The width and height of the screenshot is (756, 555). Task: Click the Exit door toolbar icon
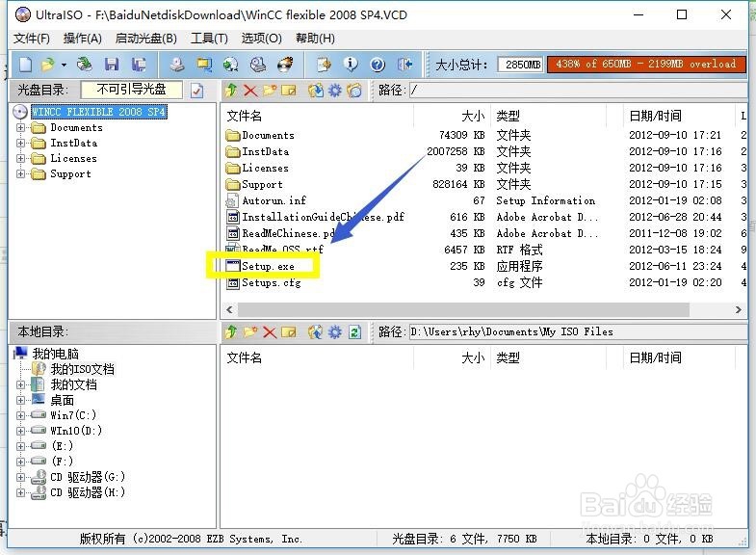pos(405,65)
